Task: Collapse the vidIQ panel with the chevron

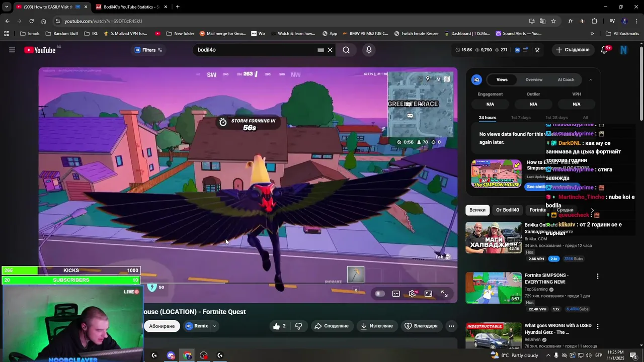Action: click(591, 79)
